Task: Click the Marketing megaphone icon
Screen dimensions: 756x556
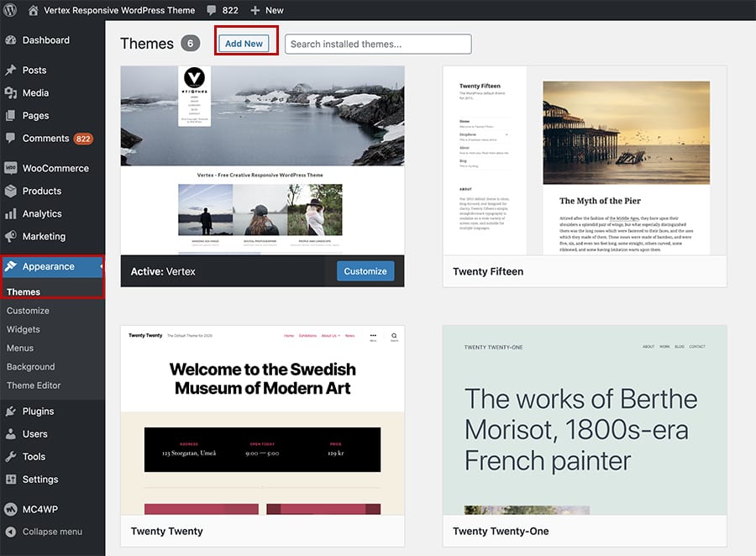Action: (11, 236)
